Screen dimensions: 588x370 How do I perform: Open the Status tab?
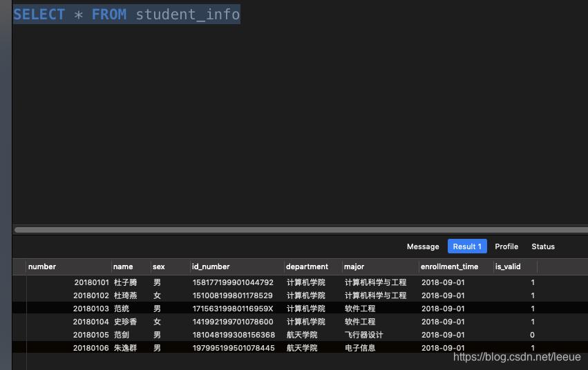tap(543, 246)
